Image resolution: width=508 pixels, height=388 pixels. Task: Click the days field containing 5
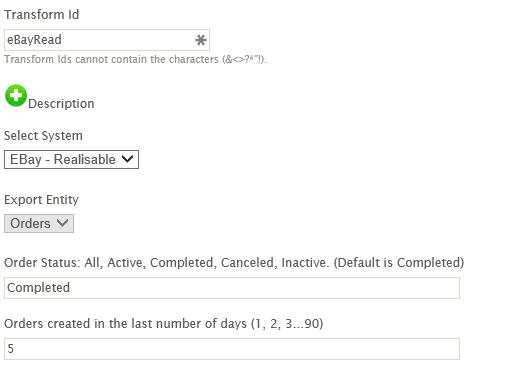232,349
